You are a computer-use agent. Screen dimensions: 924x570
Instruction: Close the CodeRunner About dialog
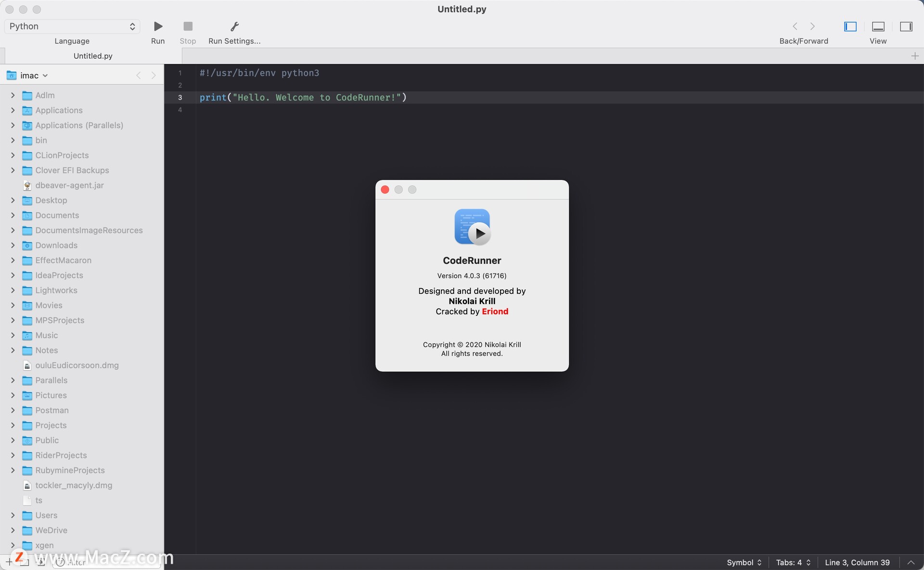385,190
